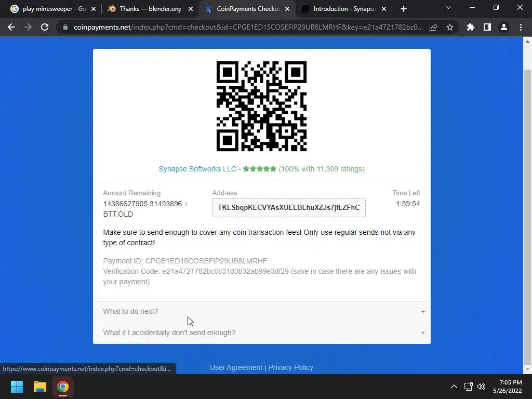Open the User Agreement link
Image resolution: width=532 pixels, height=399 pixels.
(236, 367)
